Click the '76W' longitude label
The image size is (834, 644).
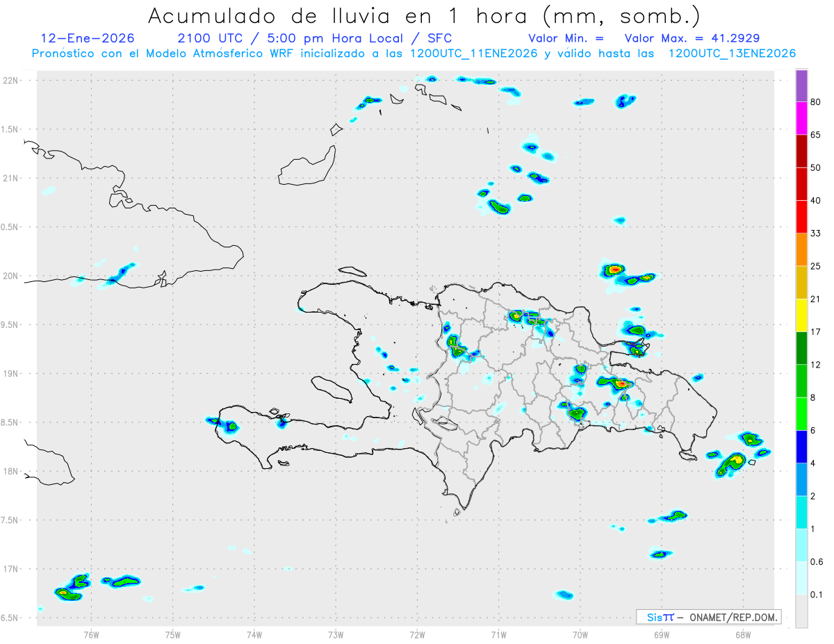point(91,634)
